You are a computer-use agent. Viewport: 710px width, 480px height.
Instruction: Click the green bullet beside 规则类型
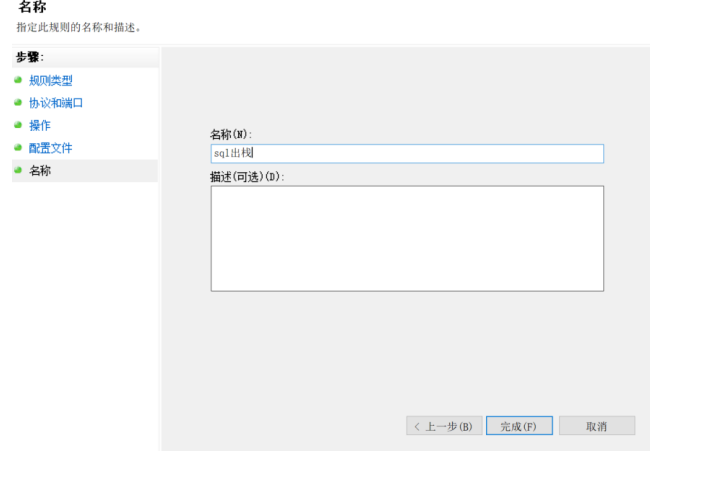[18, 80]
